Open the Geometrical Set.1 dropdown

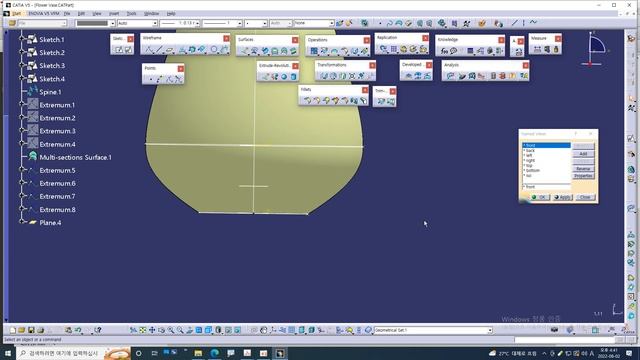point(490,330)
